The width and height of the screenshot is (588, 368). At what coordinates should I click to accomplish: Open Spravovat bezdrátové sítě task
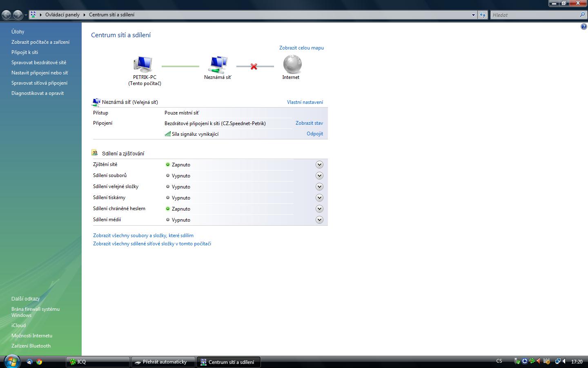39,63
